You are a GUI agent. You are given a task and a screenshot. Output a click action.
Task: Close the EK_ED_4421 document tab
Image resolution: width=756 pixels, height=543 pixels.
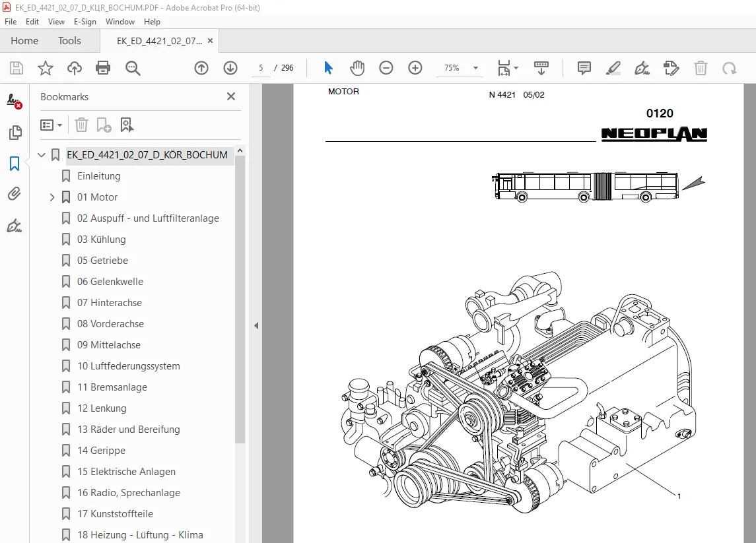pos(210,41)
